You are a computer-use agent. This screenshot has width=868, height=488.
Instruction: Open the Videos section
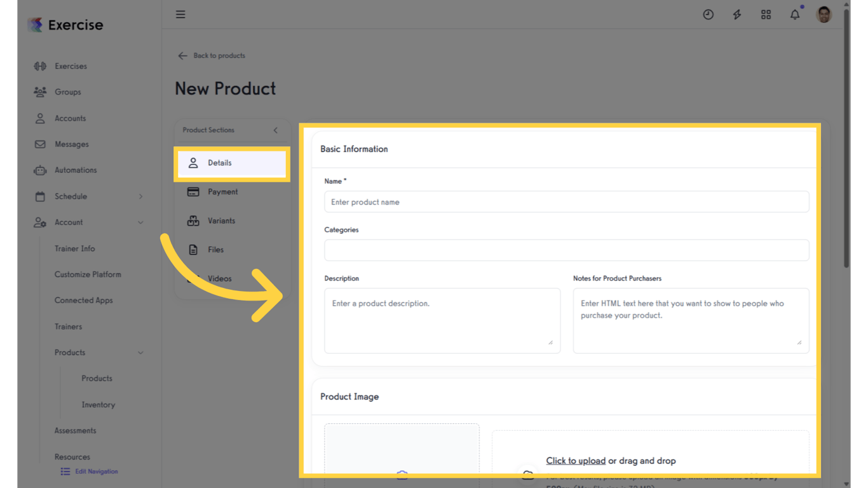(219, 278)
